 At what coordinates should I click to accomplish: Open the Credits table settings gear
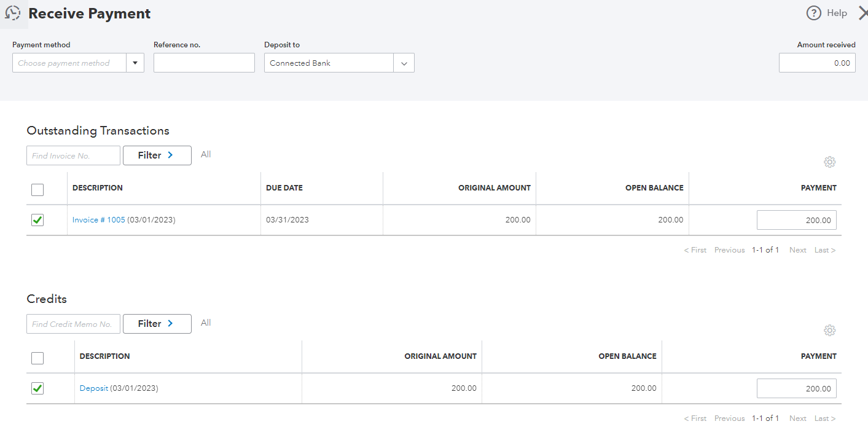829,330
